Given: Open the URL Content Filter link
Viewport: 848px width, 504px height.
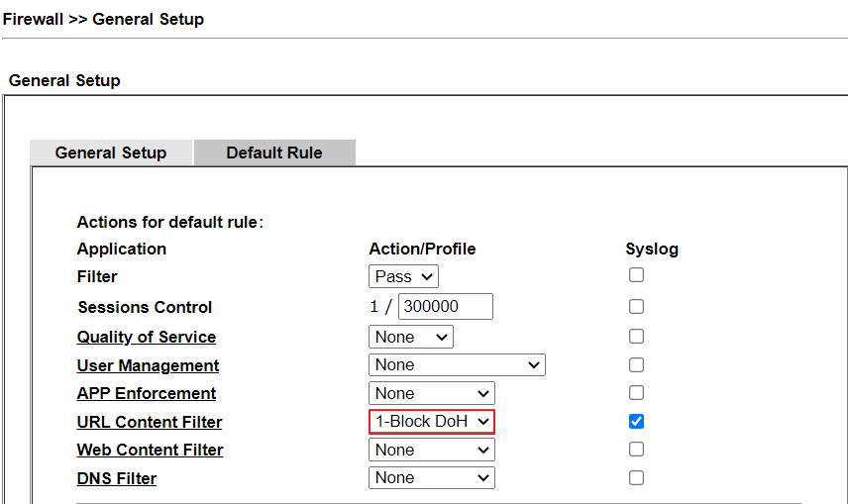Looking at the screenshot, I should point(150,423).
